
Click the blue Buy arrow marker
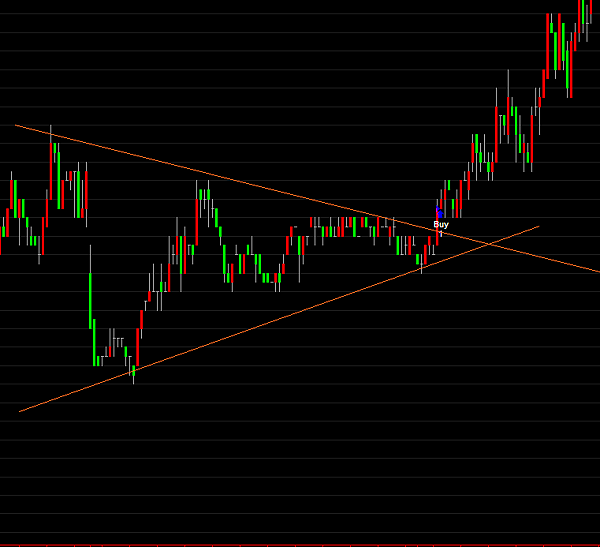(x=440, y=213)
